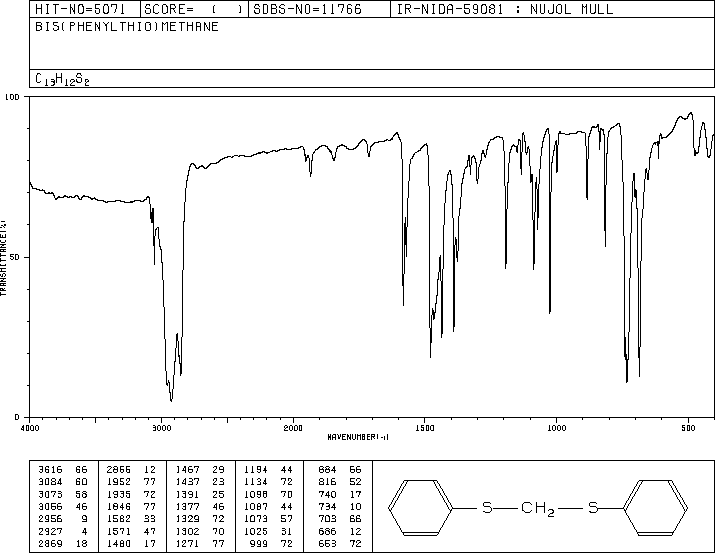
Task: Click transmittance 31 beside 1025
Action: [x=286, y=531]
